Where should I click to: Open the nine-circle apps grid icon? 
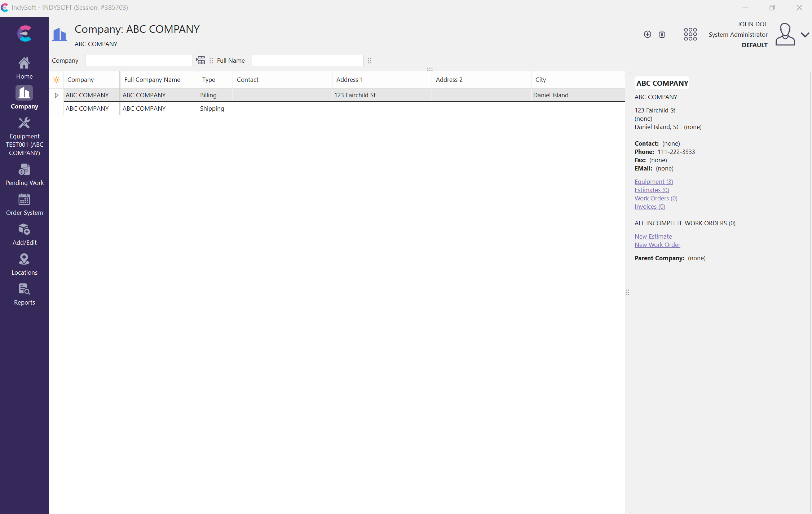click(x=690, y=34)
